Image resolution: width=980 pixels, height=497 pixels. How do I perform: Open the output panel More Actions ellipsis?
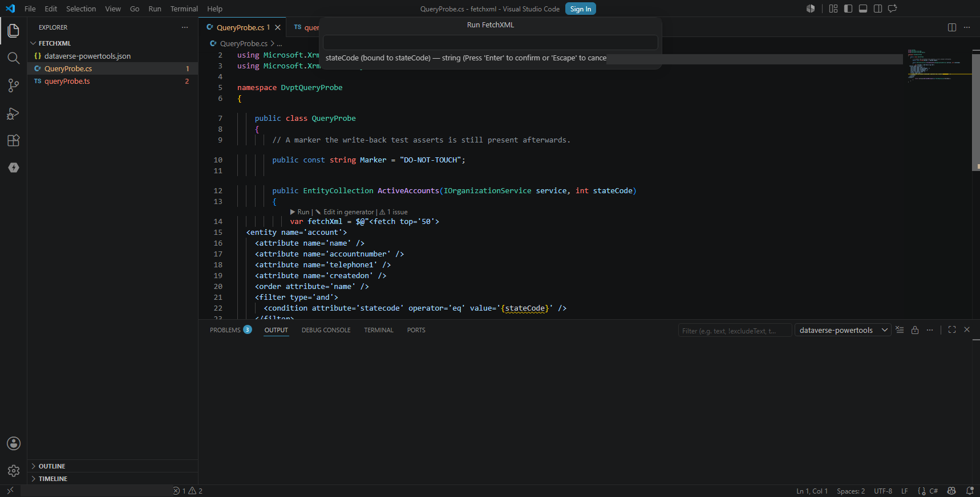[x=930, y=330]
